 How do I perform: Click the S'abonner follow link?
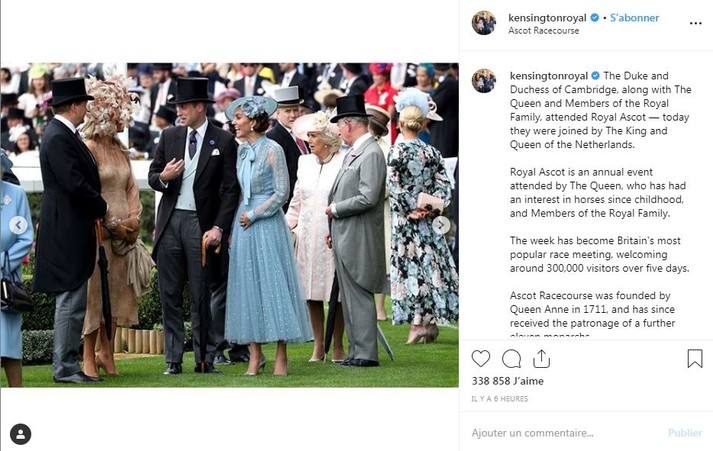(x=634, y=18)
